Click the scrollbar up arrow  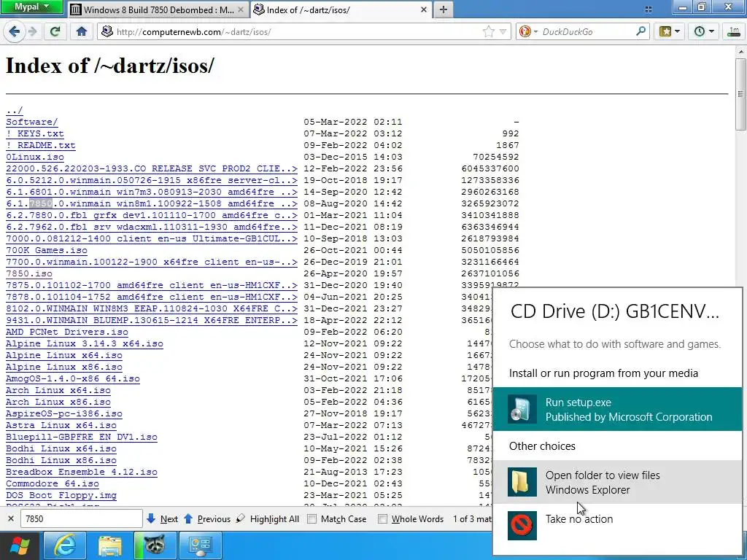tap(740, 51)
